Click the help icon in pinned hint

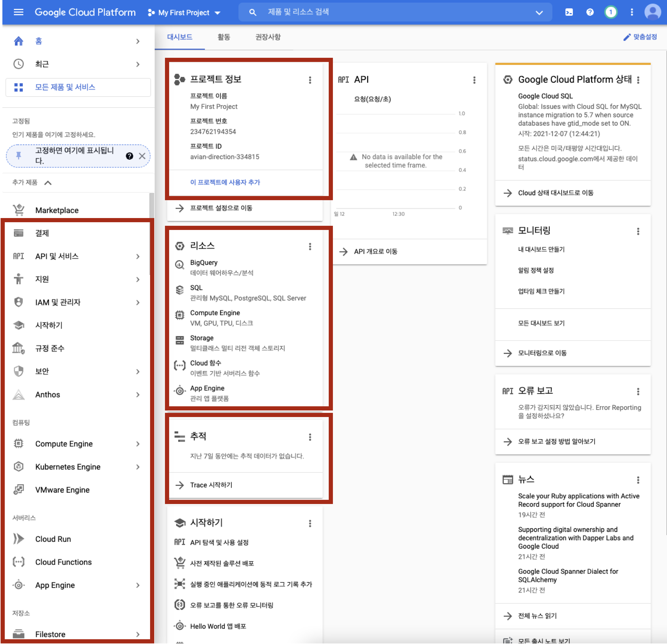coord(129,156)
